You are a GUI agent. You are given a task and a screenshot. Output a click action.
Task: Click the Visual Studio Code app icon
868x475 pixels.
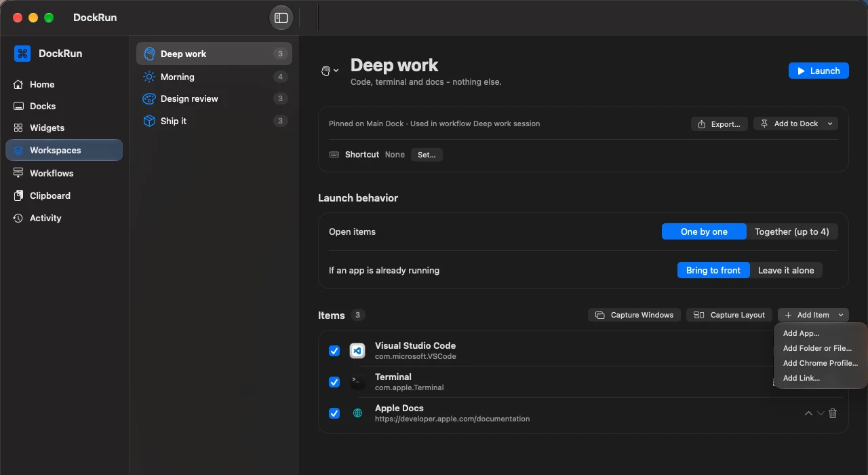tap(357, 351)
